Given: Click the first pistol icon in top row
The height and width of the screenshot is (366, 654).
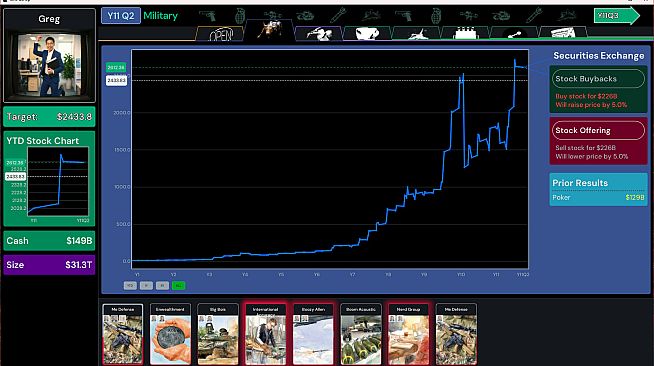Looking at the screenshot, I should 207,16.
